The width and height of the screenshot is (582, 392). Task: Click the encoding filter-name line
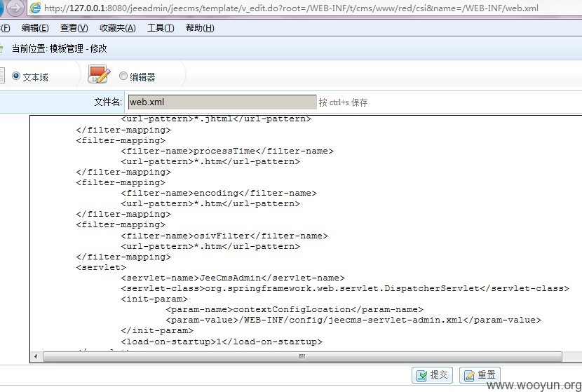tap(219, 193)
